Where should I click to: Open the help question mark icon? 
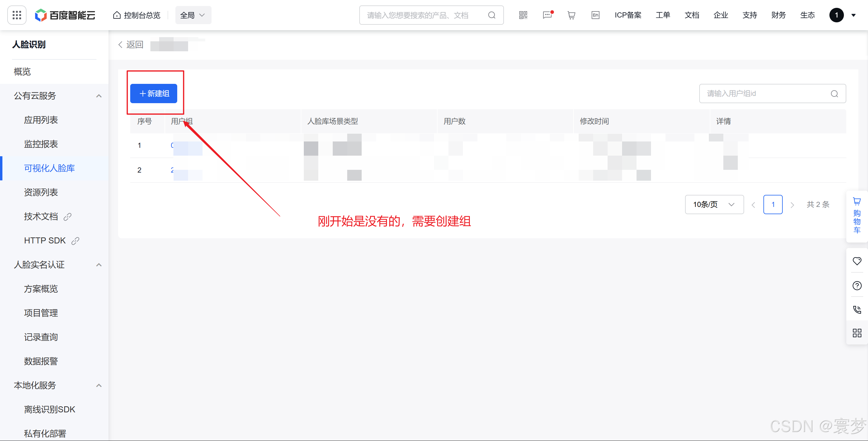coord(857,286)
